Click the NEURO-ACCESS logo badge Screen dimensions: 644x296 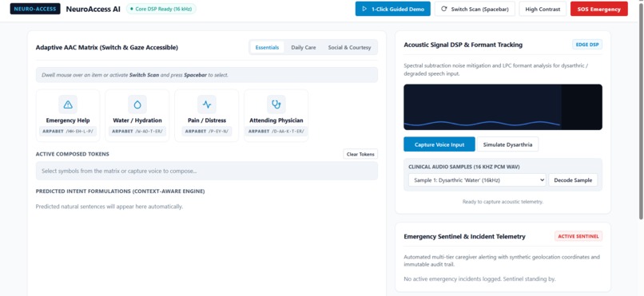35,9
